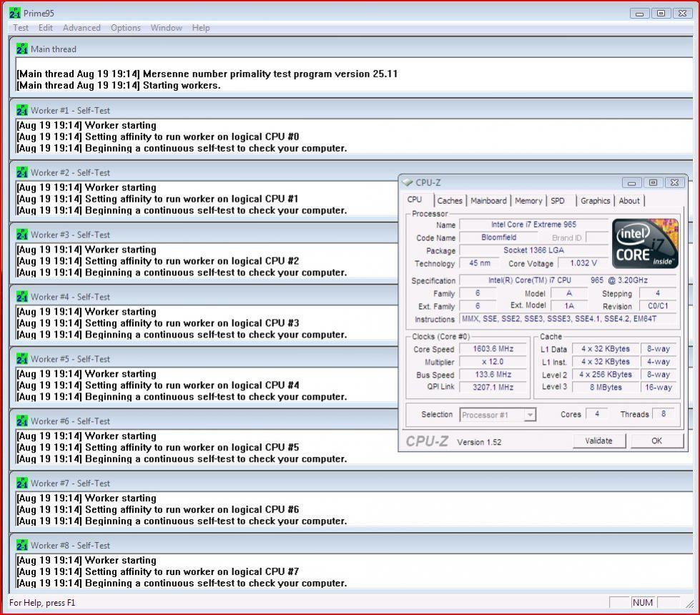Click the Worker #7 Self-Test icon

click(x=22, y=483)
